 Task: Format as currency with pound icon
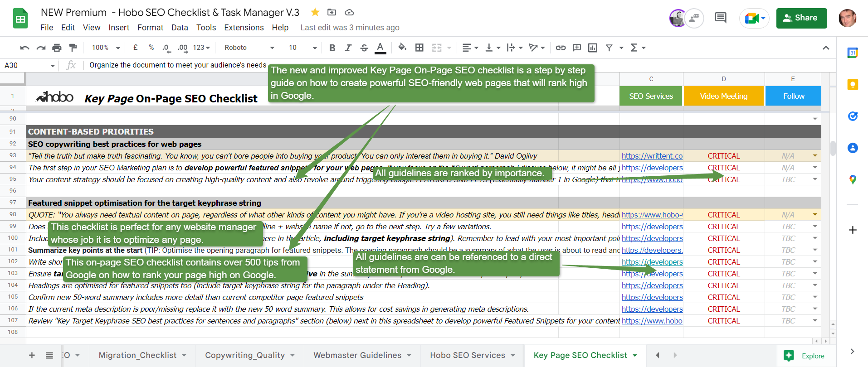(x=135, y=48)
